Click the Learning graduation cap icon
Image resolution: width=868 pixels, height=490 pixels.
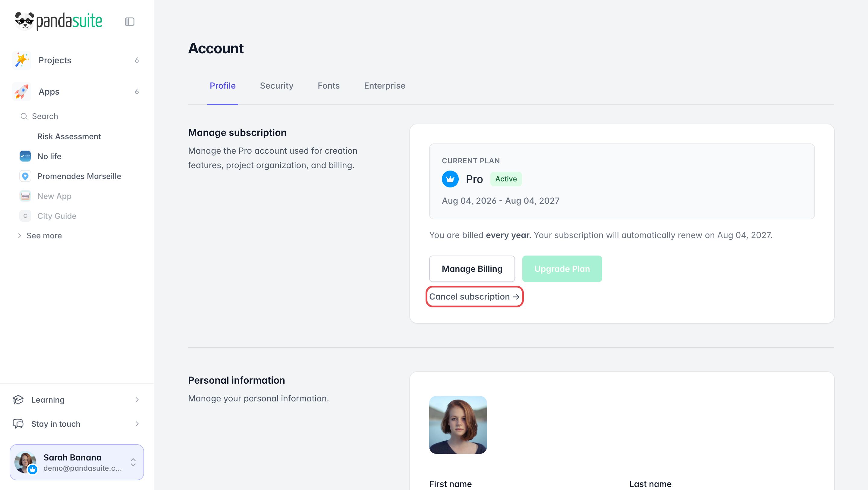[x=18, y=400]
